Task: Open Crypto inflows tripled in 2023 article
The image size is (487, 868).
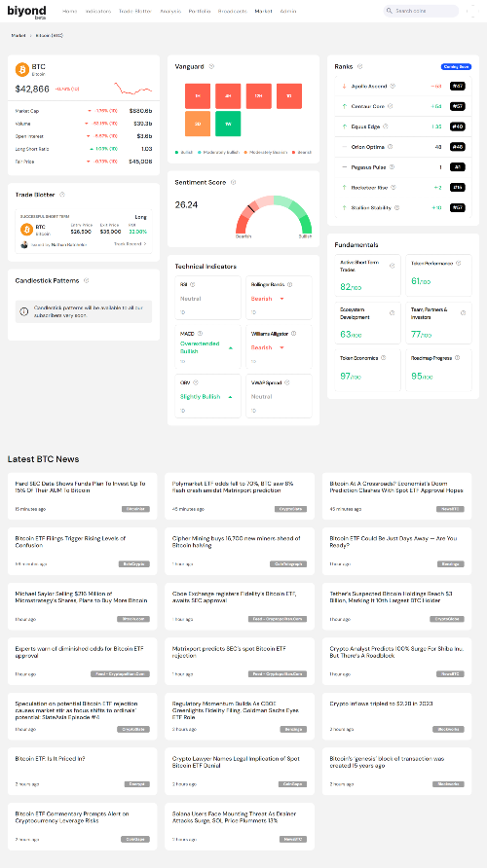Action: 396,716
